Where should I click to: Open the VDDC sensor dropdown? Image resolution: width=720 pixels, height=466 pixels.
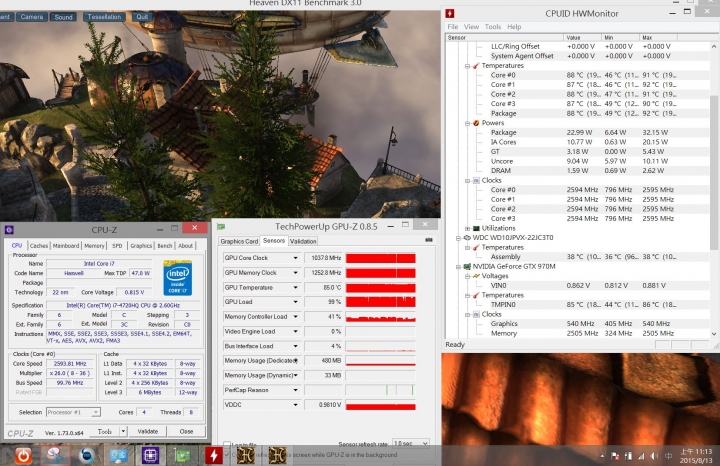pos(295,405)
